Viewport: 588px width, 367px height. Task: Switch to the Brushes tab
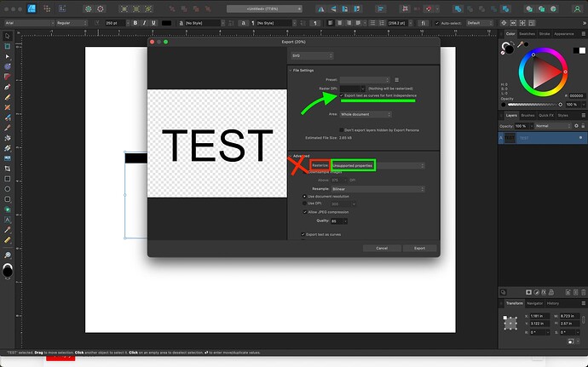click(527, 116)
